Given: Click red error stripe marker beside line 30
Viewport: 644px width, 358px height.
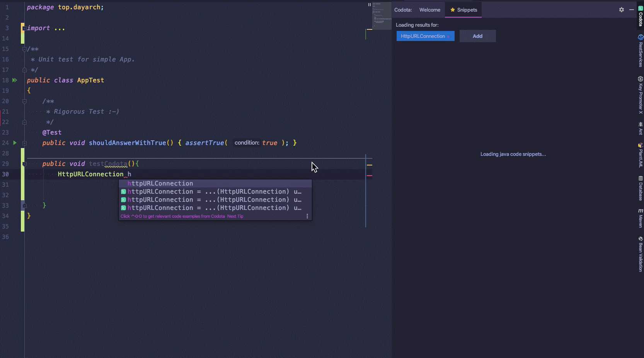Looking at the screenshot, I should point(370,176).
